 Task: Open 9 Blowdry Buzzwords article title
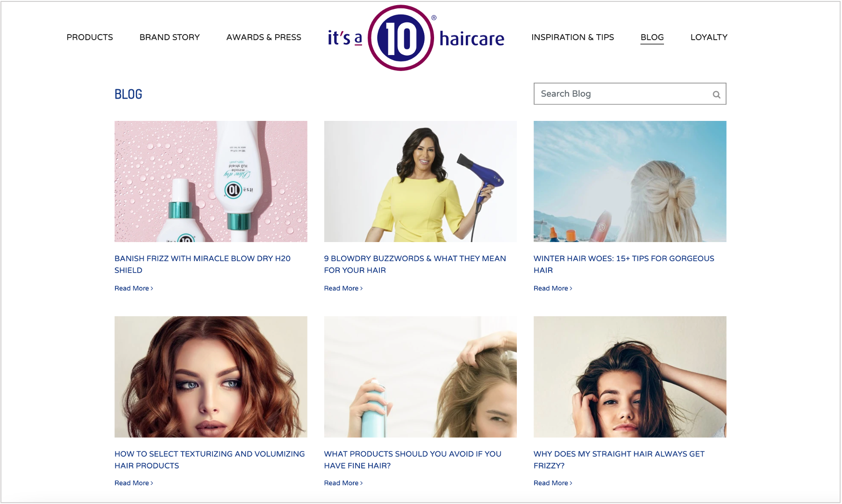pyautogui.click(x=415, y=264)
